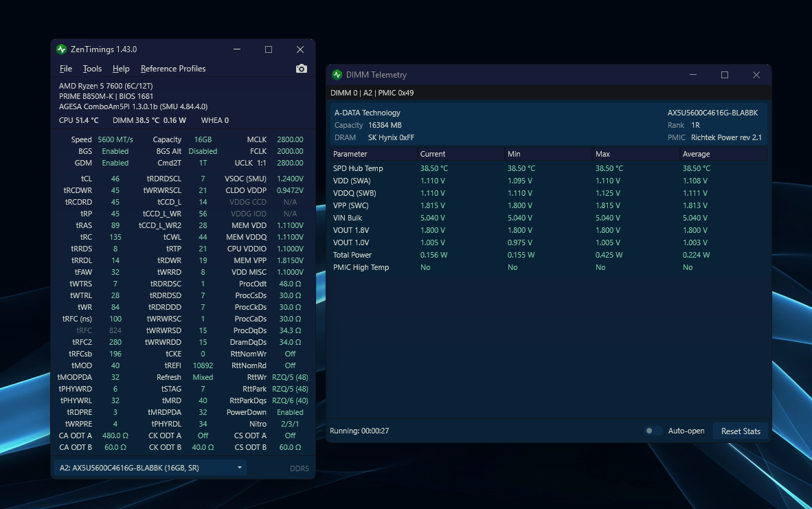Click the AX5U5600C4616G-BLABBK part number in telemetry

point(712,113)
